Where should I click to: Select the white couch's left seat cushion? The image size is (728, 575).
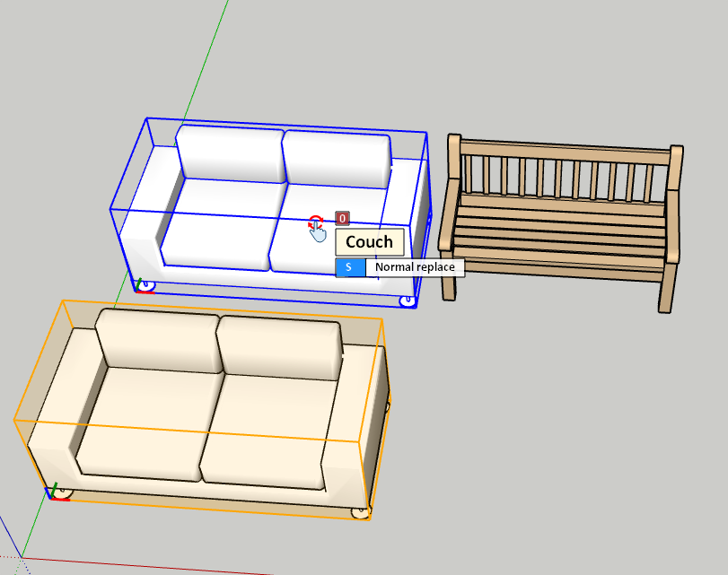click(220, 222)
